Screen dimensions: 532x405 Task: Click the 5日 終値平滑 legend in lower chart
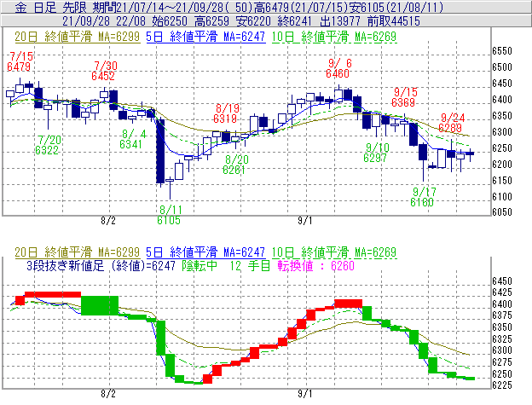click(x=205, y=252)
